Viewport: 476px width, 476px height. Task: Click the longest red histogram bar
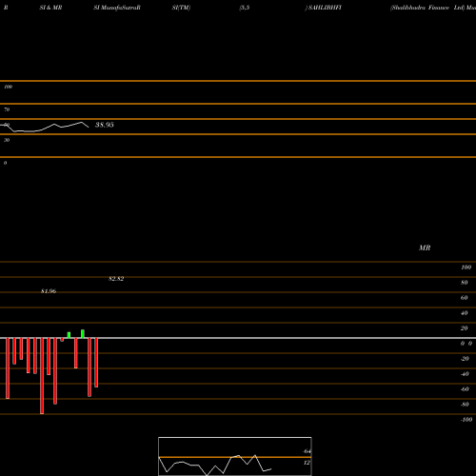[x=42, y=376]
